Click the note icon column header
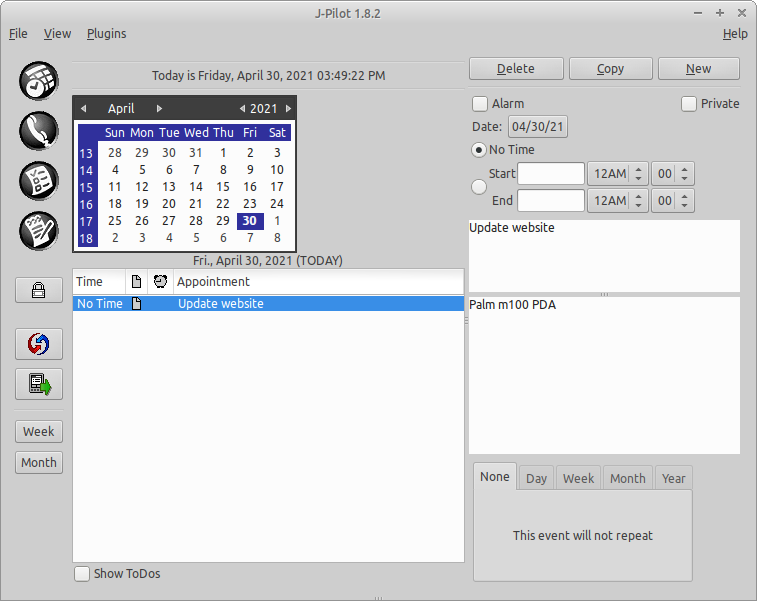Viewport: 757px width, 601px height. (x=137, y=281)
